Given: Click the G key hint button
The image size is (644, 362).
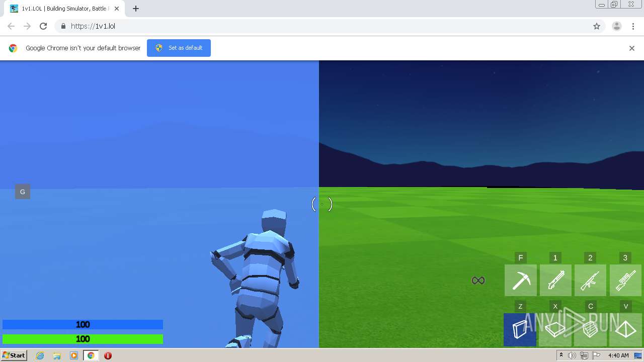Looking at the screenshot, I should [23, 192].
